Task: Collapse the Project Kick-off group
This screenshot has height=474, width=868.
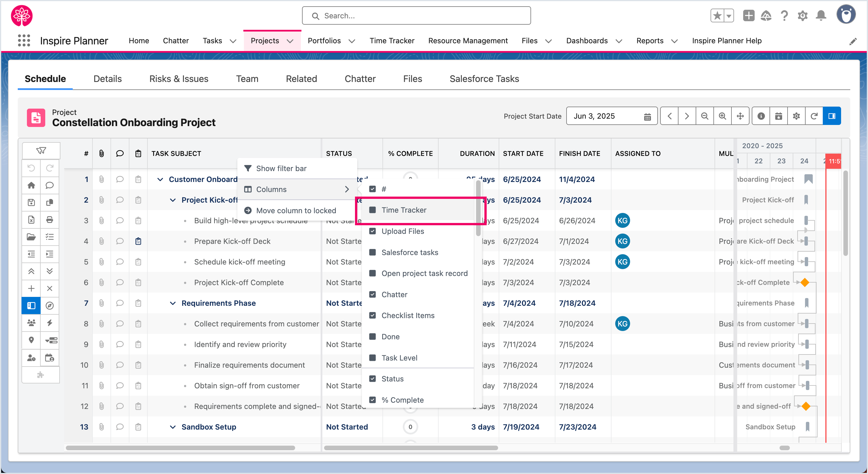Action: click(x=173, y=200)
